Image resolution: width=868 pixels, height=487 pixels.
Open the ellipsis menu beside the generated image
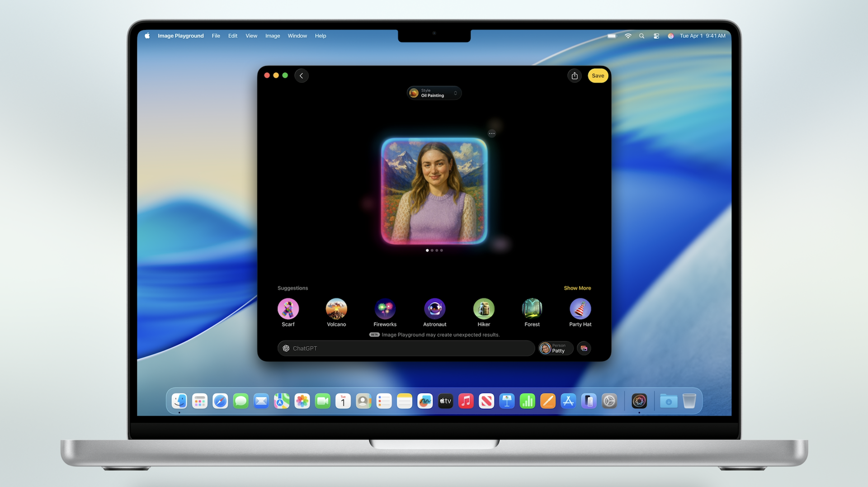point(491,133)
